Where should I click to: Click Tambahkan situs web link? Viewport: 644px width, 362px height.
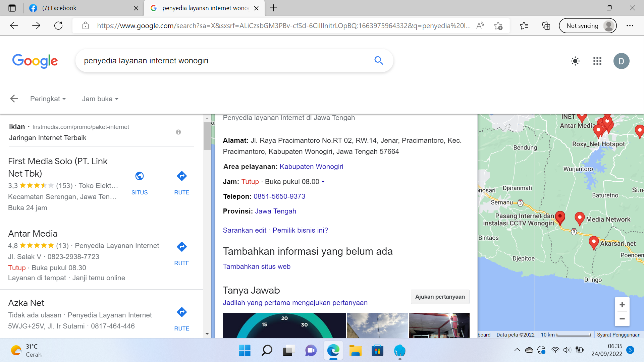pyautogui.click(x=257, y=266)
